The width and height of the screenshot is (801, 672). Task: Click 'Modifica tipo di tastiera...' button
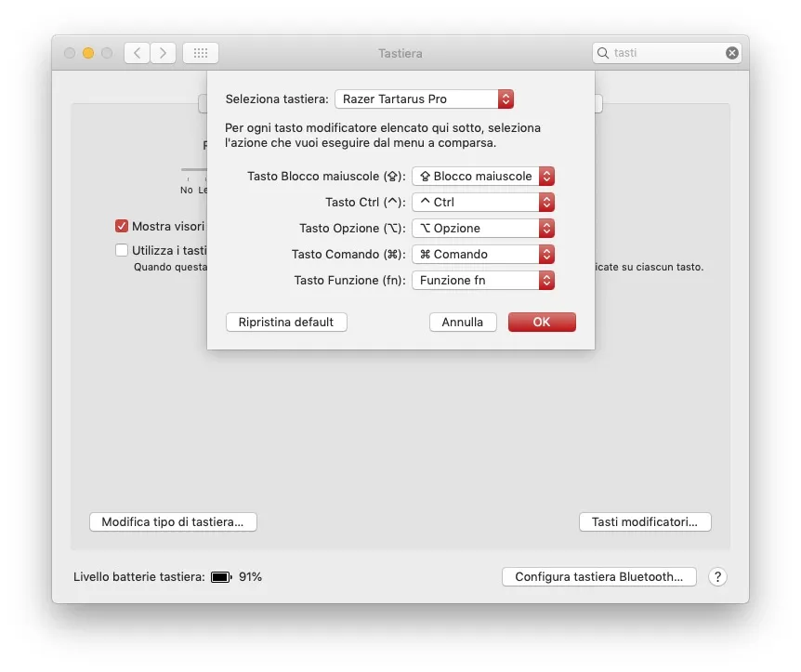[x=173, y=521]
